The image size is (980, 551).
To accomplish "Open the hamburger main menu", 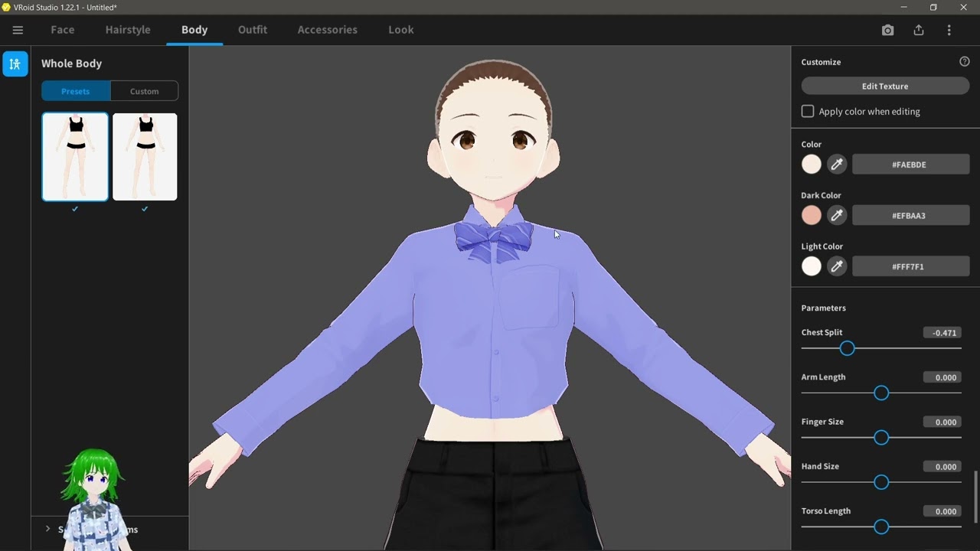I will click(x=18, y=30).
